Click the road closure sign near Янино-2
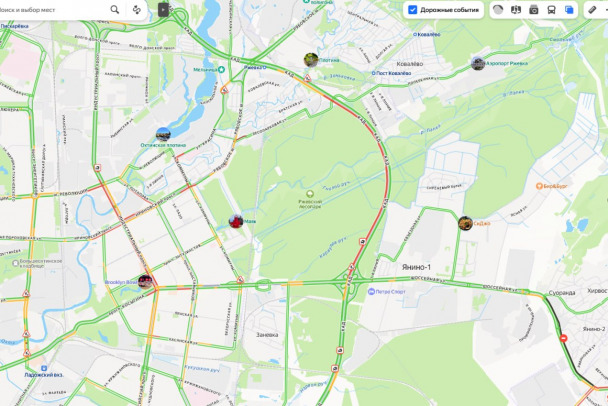Screen dimensions: 608x406 coord(563,338)
